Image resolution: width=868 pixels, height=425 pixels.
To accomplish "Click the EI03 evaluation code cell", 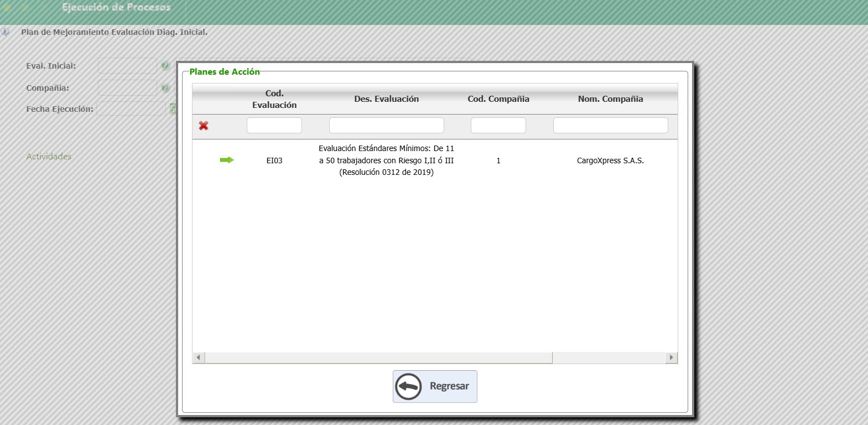I will 274,160.
